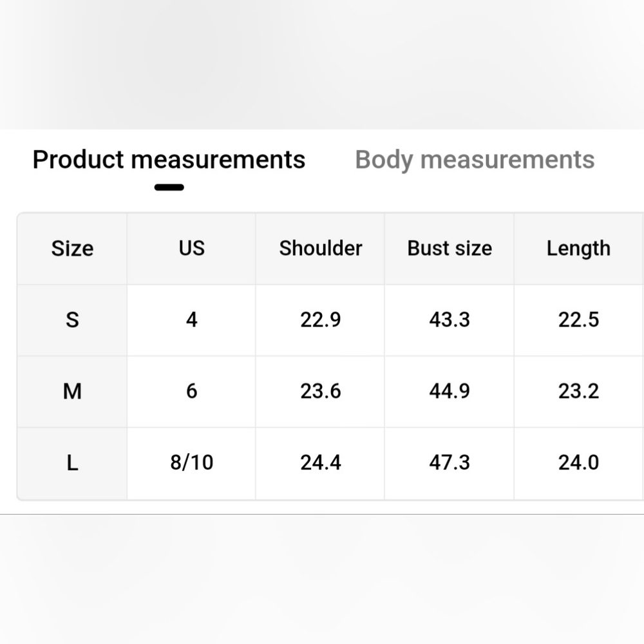Select the M size row label

point(72,392)
